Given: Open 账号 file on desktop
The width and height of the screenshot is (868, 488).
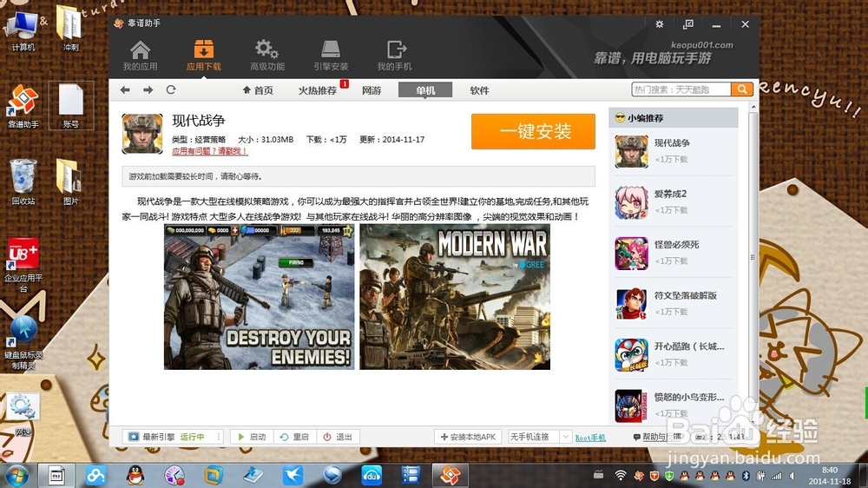Looking at the screenshot, I should click(x=71, y=105).
